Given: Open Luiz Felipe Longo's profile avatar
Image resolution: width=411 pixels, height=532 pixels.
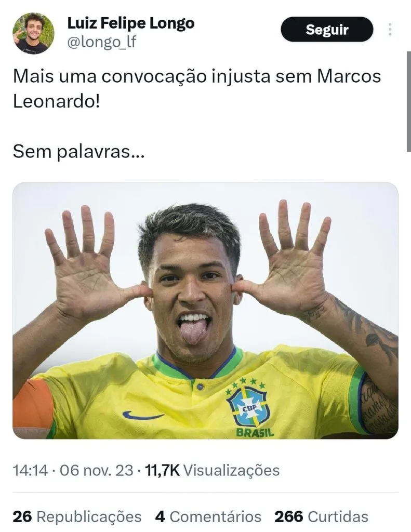Looking at the screenshot, I should (x=33, y=33).
